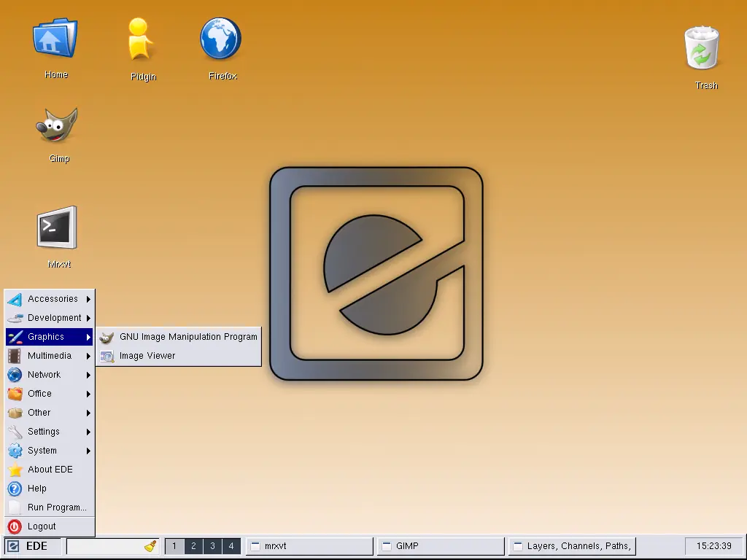The image size is (747, 560).
Task: Click the Settings wrench menu icon
Action: coord(15,432)
